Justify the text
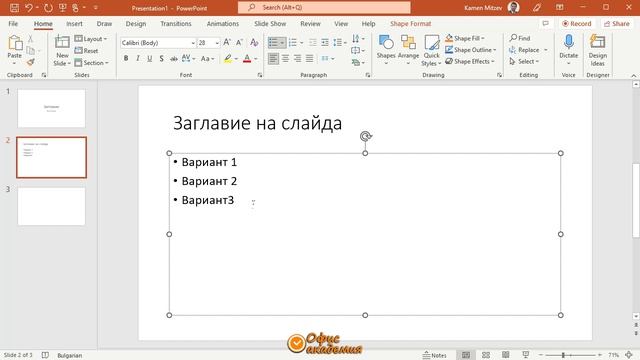The height and width of the screenshot is (360, 640). pyautogui.click(x=309, y=59)
